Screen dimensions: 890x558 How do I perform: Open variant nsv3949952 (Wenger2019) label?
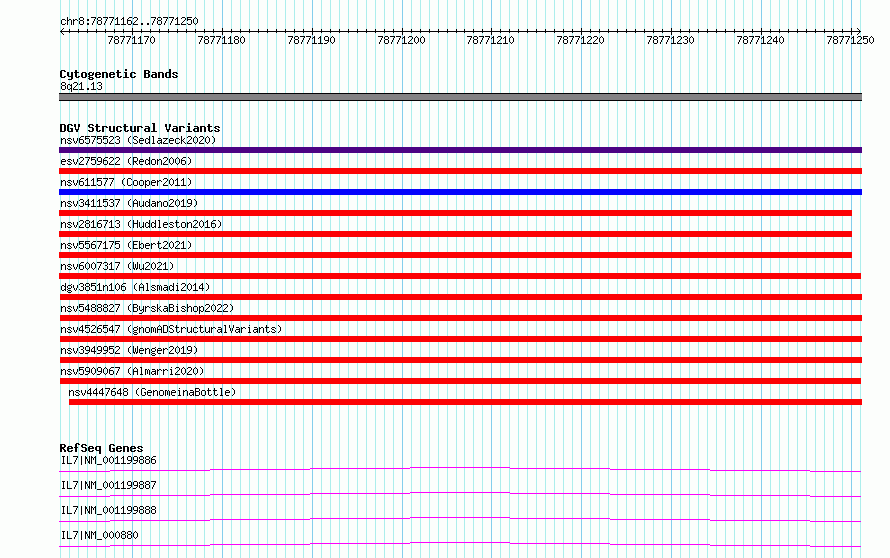pyautogui.click(x=129, y=350)
